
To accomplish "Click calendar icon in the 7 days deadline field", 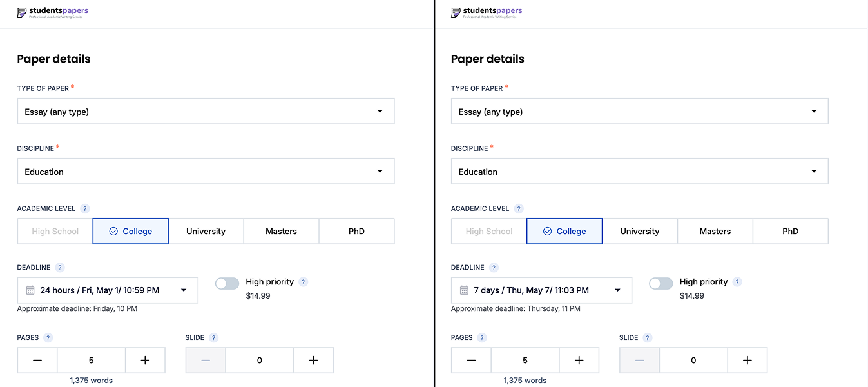I will click(464, 290).
